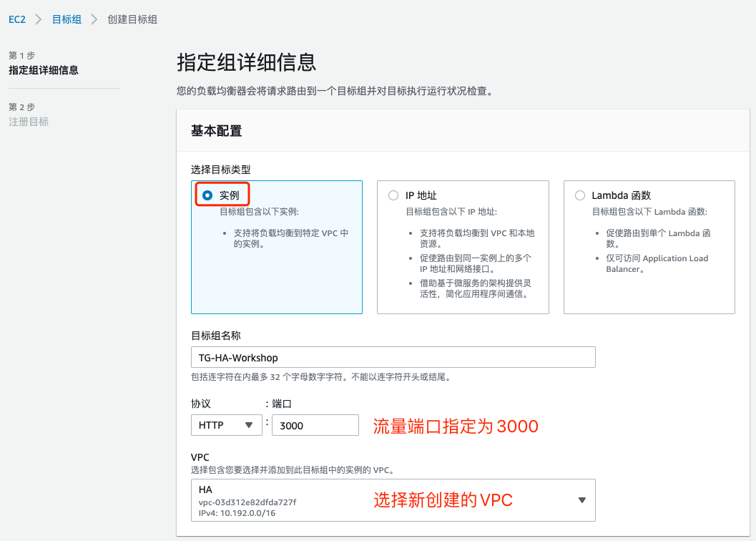
Task: Select Lambda 函数 target type
Action: click(579, 195)
